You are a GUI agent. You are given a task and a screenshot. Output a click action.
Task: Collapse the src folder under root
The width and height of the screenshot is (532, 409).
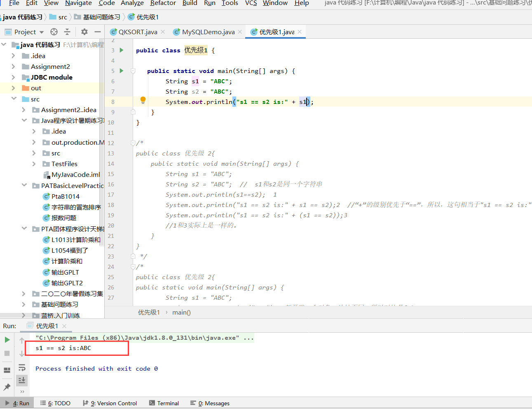click(x=14, y=99)
